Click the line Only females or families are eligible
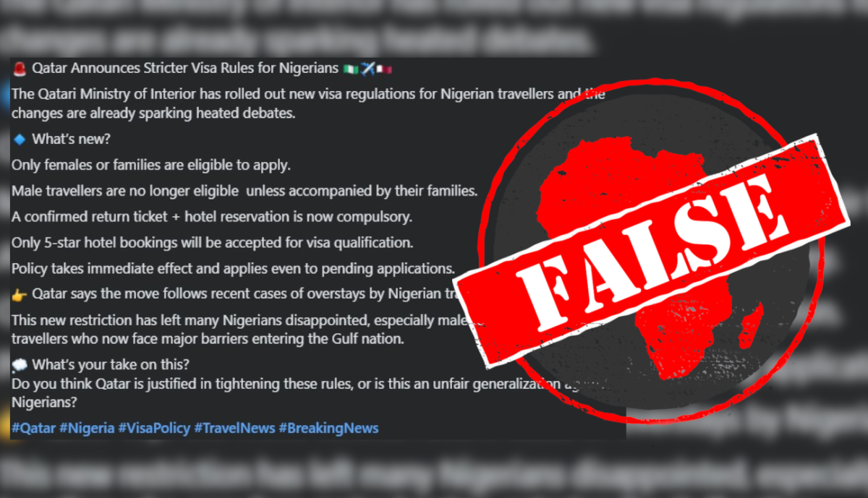868x498 pixels. click(151, 165)
